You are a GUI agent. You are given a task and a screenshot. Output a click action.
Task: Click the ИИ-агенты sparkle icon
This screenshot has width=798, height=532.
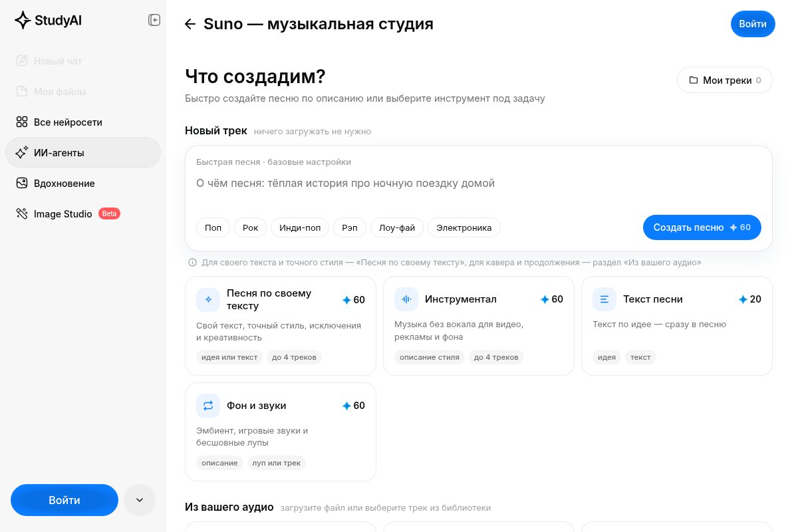22,153
